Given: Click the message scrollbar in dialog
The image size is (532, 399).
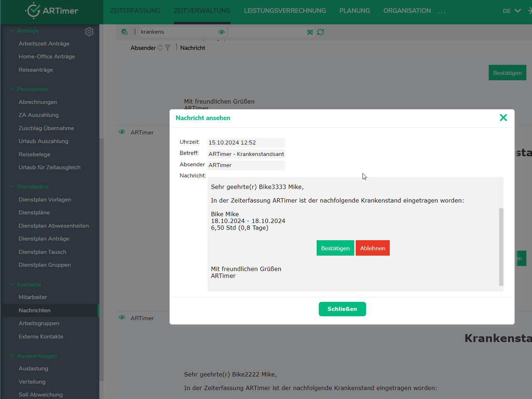Looking at the screenshot, I should tap(501, 246).
